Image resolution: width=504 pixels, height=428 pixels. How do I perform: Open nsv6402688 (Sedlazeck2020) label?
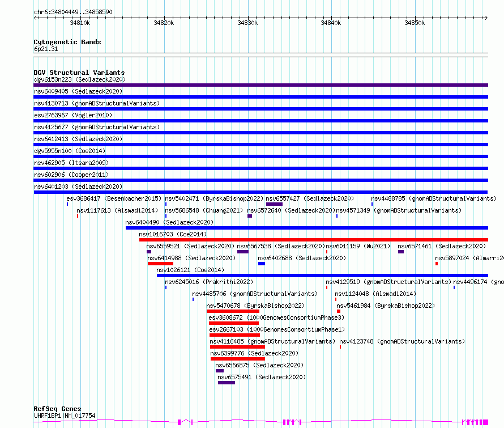[x=302, y=258]
